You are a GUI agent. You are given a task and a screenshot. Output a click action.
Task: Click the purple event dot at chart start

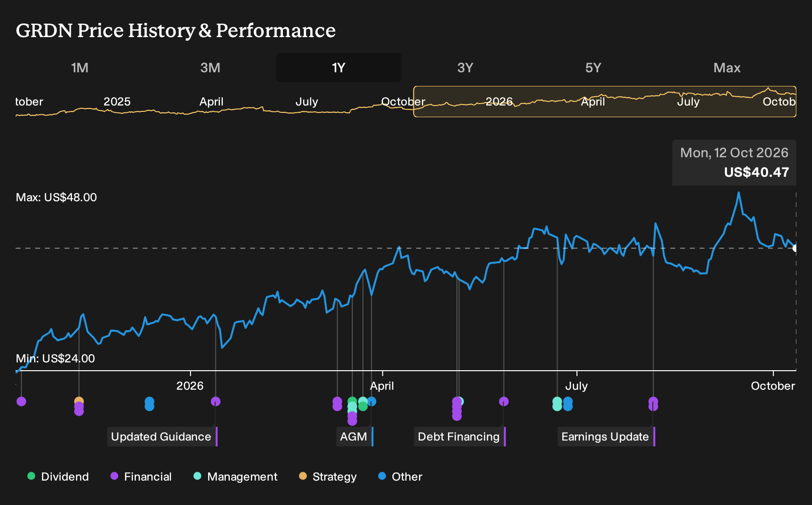click(21, 401)
